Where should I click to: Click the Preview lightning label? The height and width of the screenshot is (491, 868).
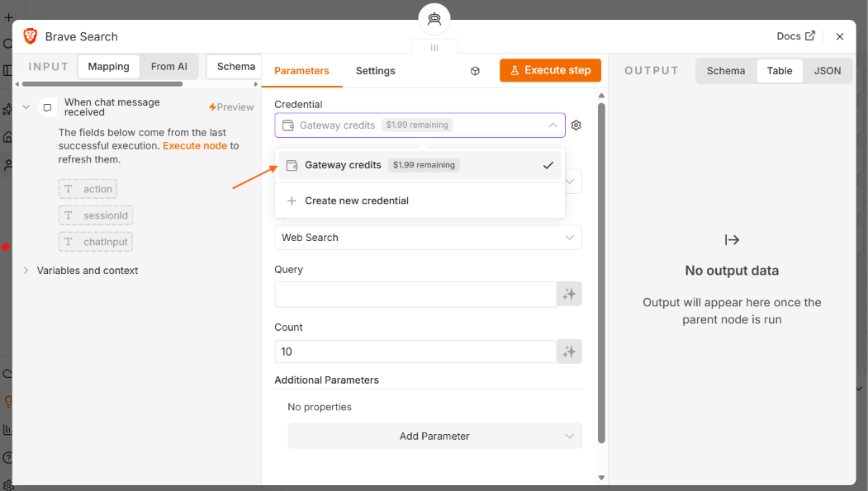(x=231, y=107)
